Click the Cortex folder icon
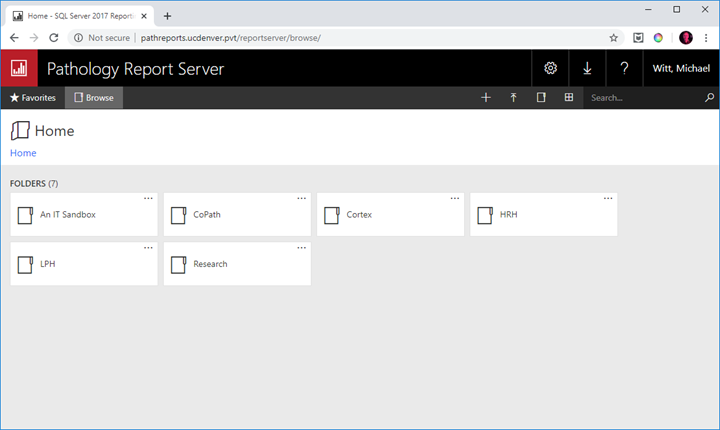720x430 pixels. 332,215
